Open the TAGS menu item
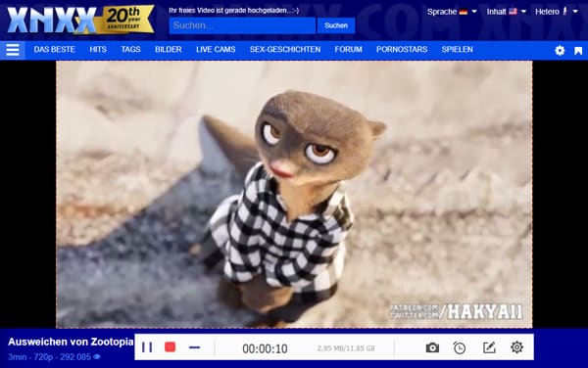Viewport: 588px width, 368px height. point(130,49)
